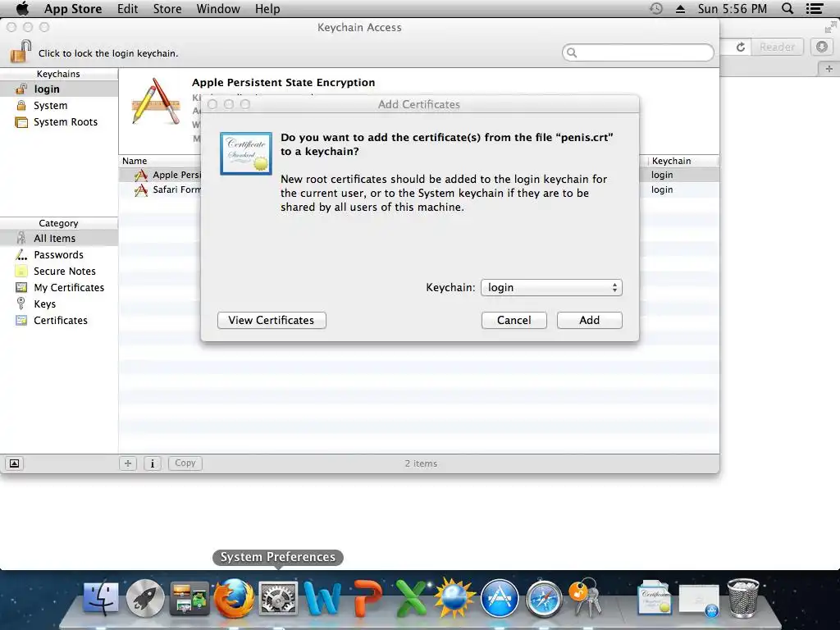
Task: Click the Copy button in bottom bar
Action: [185, 463]
